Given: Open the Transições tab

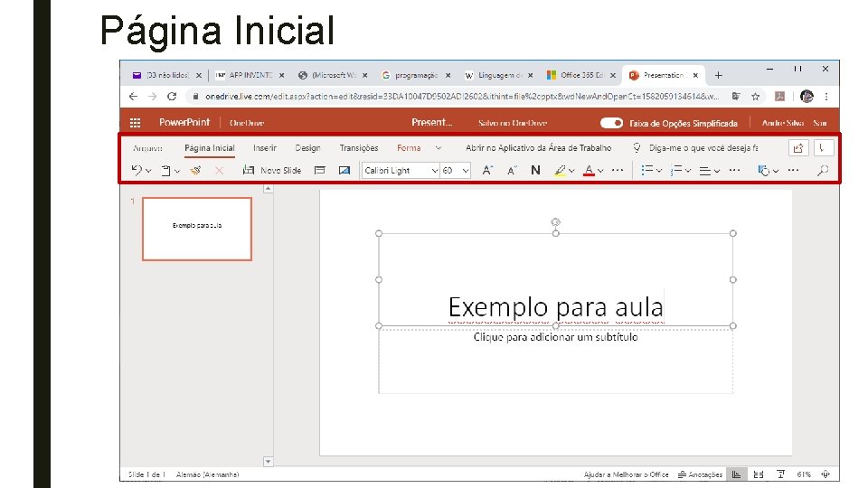Looking at the screenshot, I should point(359,147).
